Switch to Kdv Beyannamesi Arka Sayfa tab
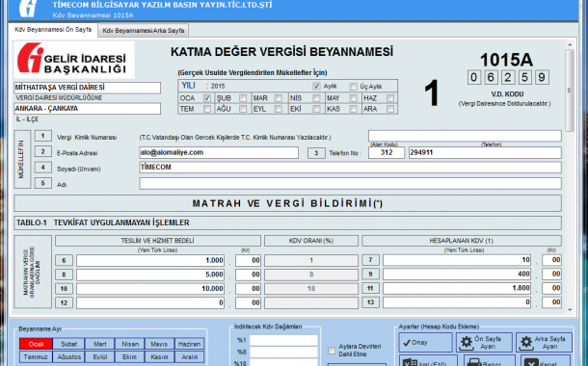Image resolution: width=588 pixels, height=366 pixels. pyautogui.click(x=144, y=31)
